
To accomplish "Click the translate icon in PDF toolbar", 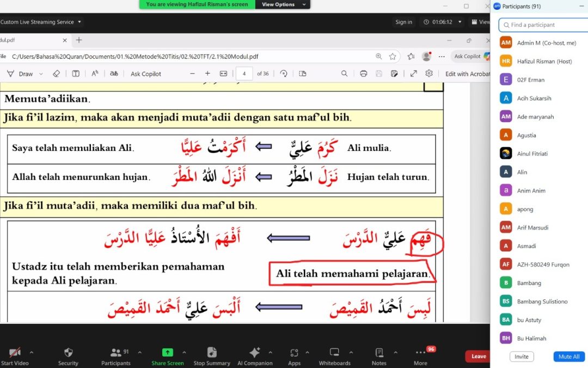I will click(114, 74).
